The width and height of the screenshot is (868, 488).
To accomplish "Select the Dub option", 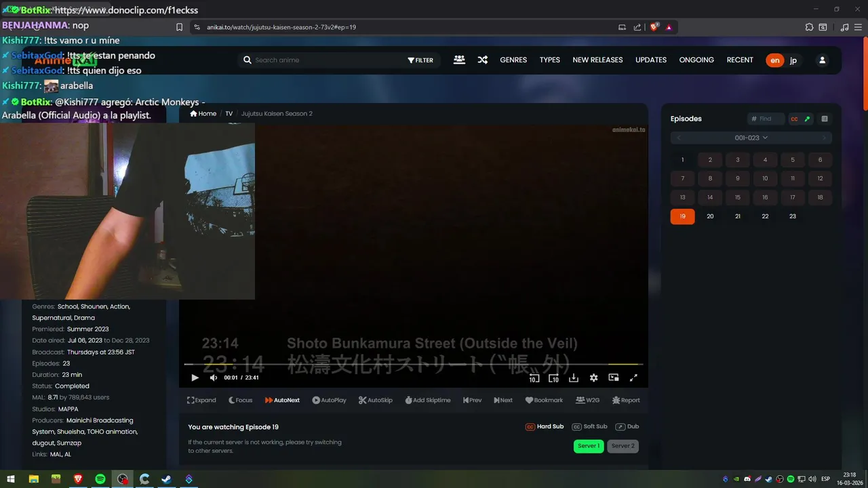I will (x=627, y=426).
